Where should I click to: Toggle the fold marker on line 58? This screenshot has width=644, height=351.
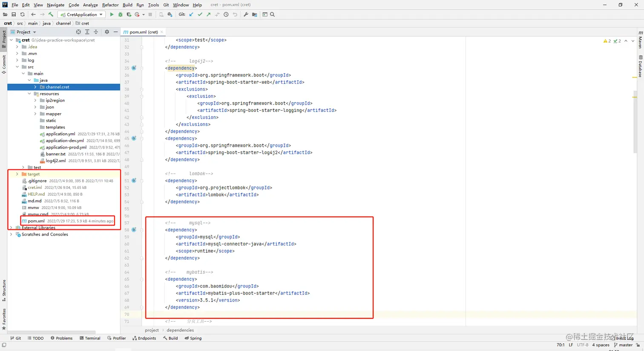142,230
